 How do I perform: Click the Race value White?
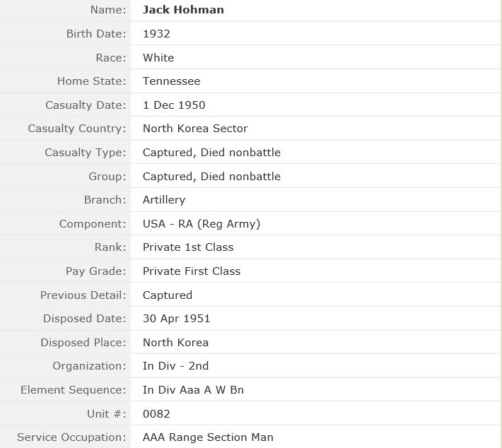[158, 58]
